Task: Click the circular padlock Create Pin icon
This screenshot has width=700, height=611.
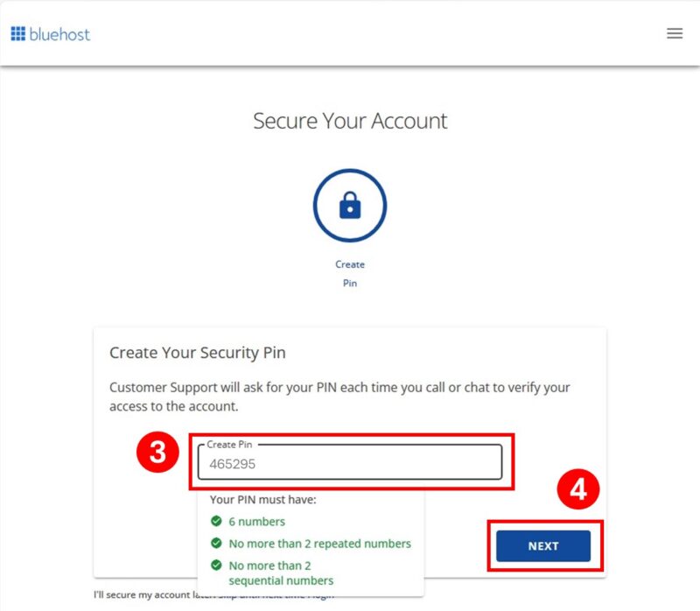Action: point(350,205)
